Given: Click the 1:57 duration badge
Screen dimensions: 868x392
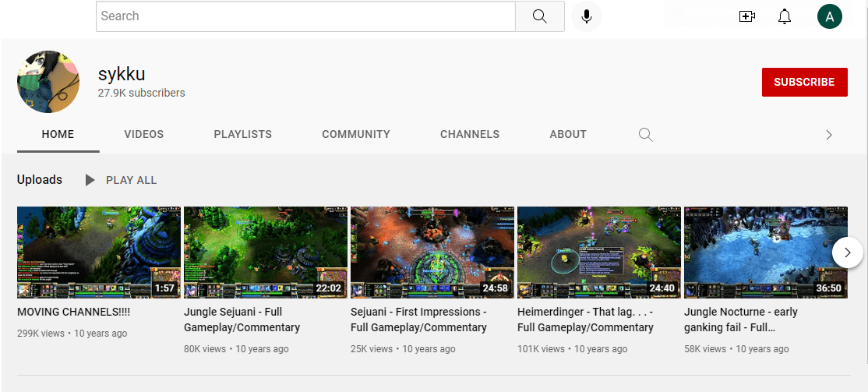Looking at the screenshot, I should [x=164, y=288].
